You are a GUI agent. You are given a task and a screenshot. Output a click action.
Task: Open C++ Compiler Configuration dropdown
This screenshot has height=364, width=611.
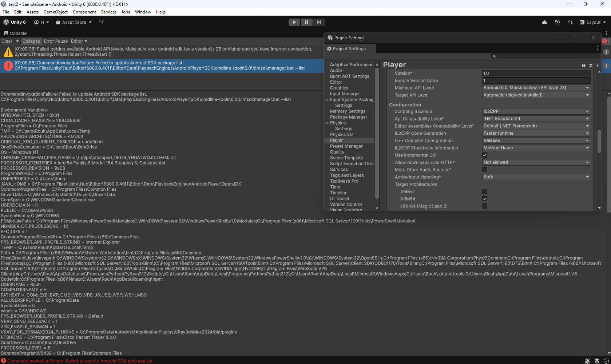pos(536,141)
